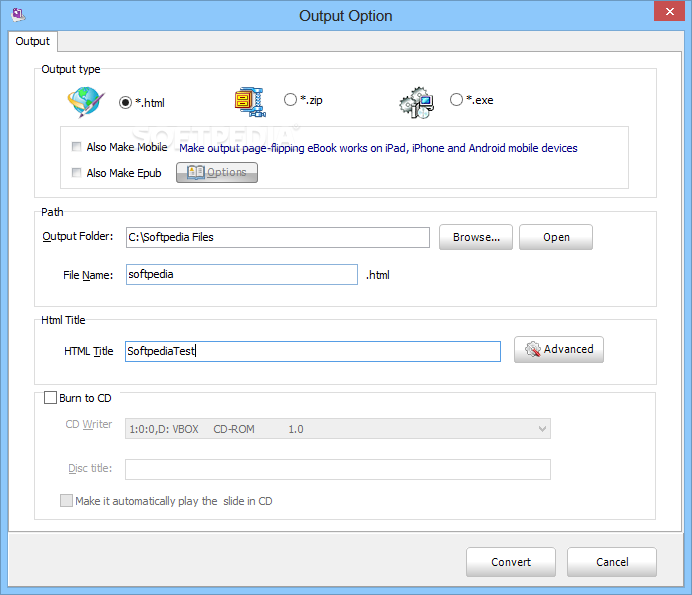Cancel the Output Option dialog
Viewport: 692px width, 595px height.
pos(612,562)
